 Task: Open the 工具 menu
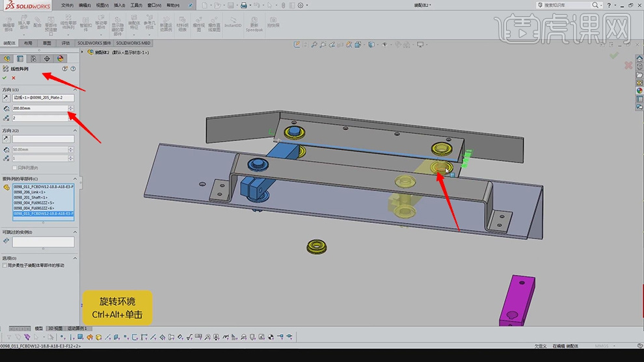click(135, 5)
